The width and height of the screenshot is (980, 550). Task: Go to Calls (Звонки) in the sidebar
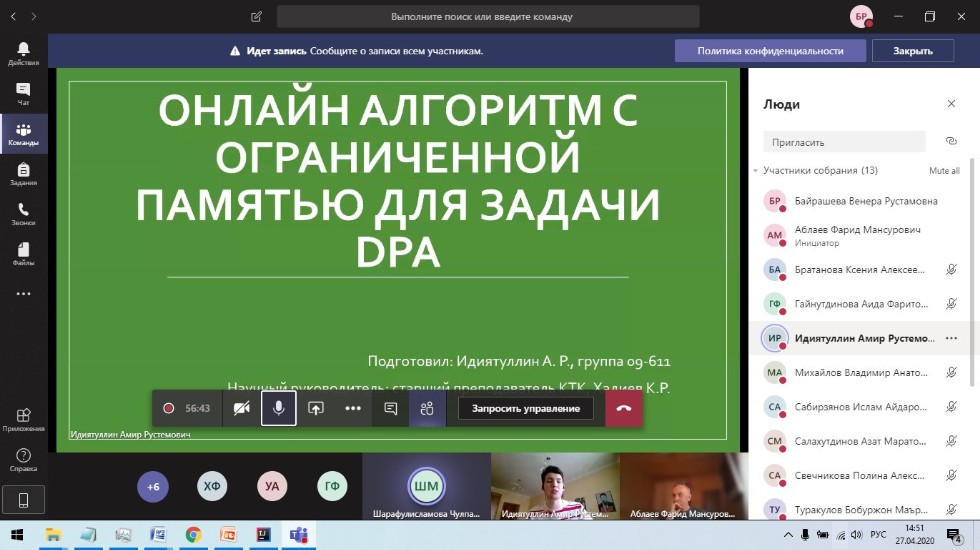click(23, 213)
